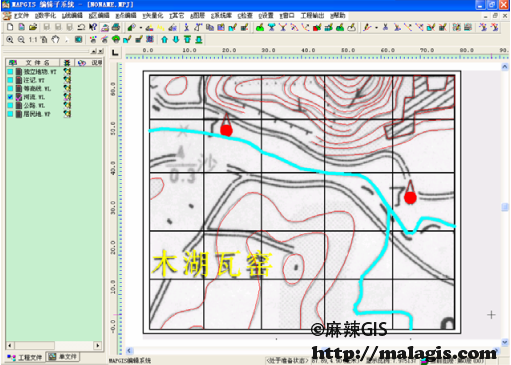This screenshot has width=511, height=365.
Task: Click the Open folder toolbar icon
Action: click(x=33, y=27)
